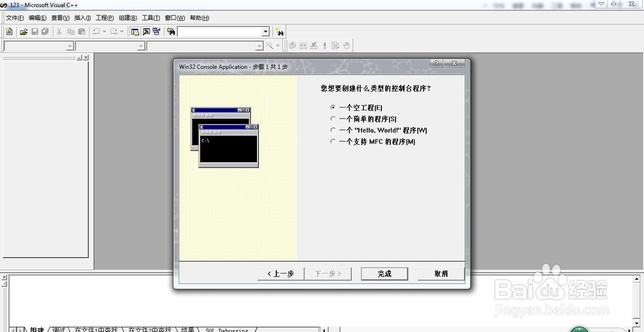The image size is (644, 332).
Task: Open the 工程(P) menu
Action: [x=105, y=17]
